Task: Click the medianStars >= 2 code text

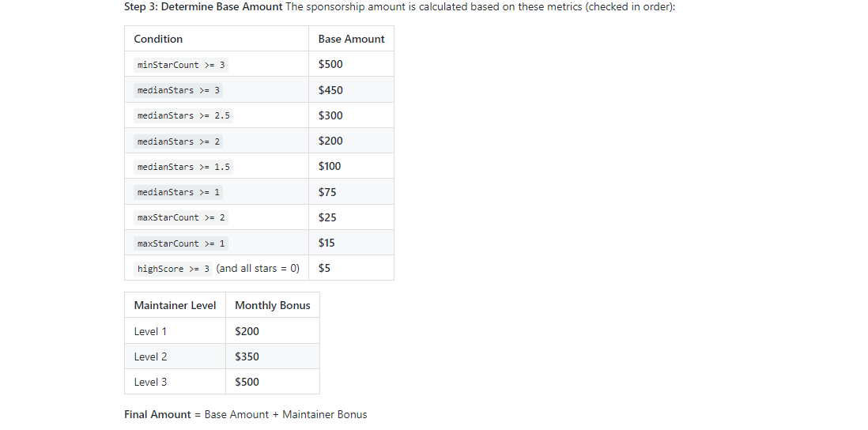Action: [179, 141]
